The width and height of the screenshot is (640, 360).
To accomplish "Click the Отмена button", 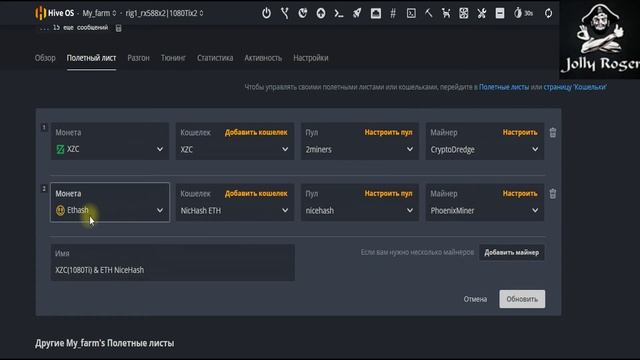I will click(x=475, y=299).
